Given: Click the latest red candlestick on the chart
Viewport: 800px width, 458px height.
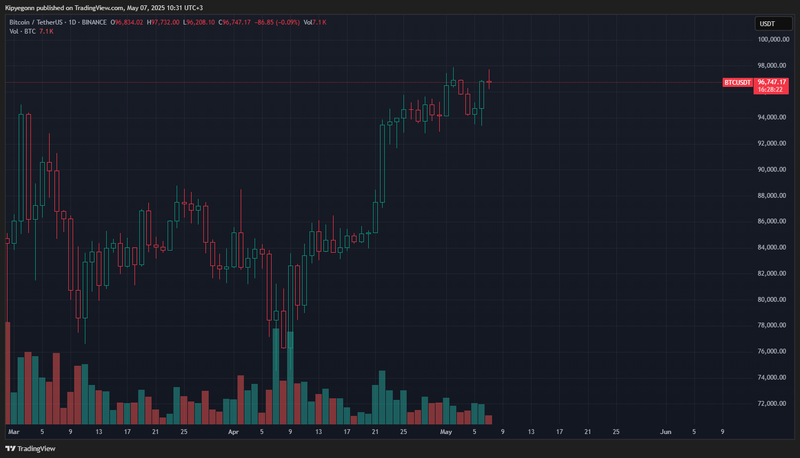Looking at the screenshot, I should tap(489, 82).
